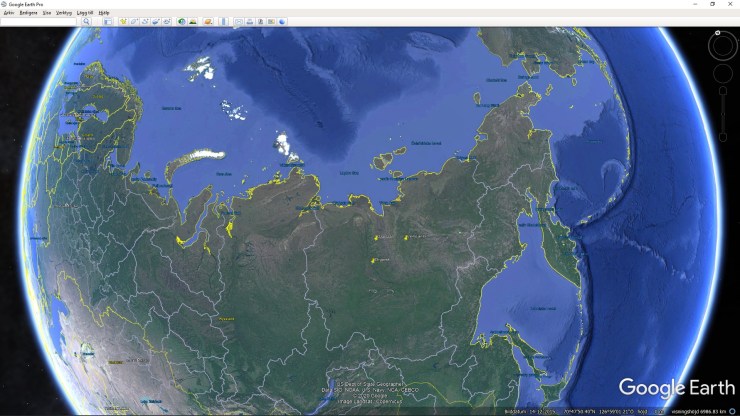Click the print icon in toolbar
The image size is (740, 416).
click(x=250, y=21)
